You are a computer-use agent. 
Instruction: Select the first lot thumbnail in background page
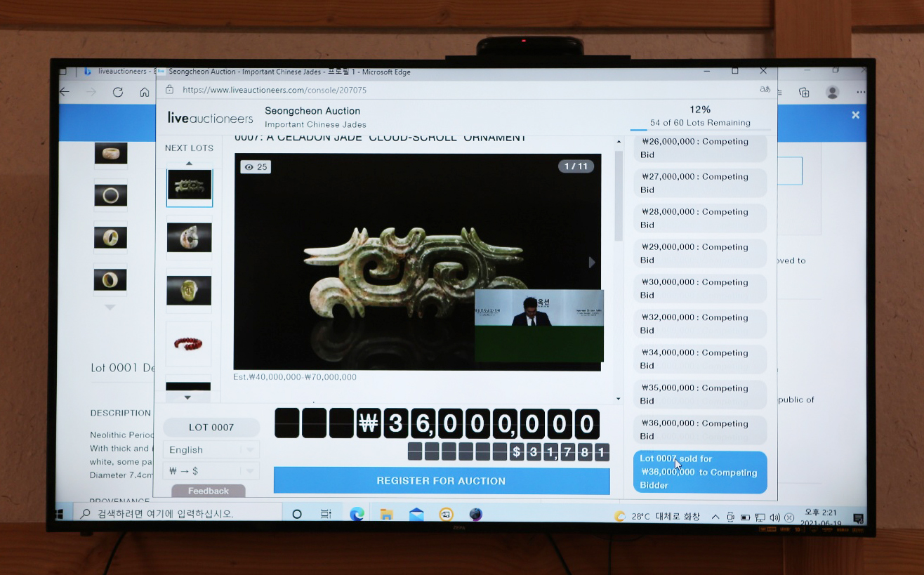111,153
